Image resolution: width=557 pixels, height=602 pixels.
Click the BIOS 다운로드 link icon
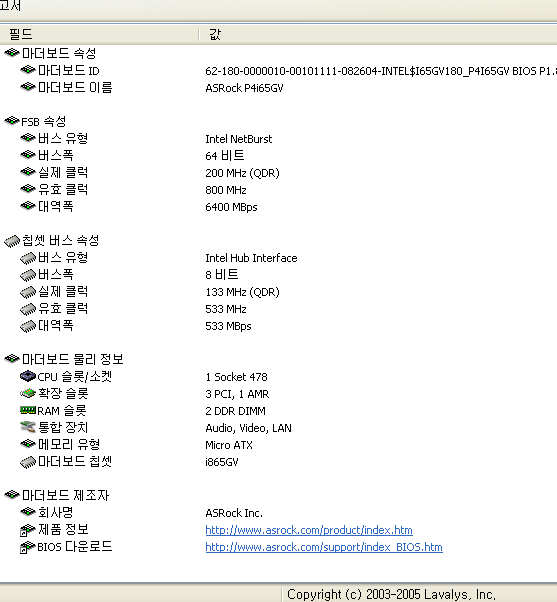point(28,547)
